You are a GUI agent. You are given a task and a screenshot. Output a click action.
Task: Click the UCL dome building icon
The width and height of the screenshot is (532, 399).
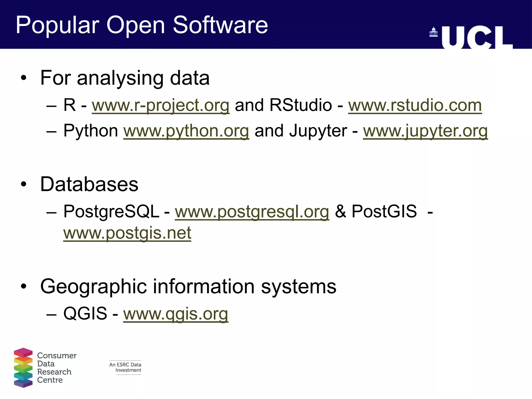(434, 32)
